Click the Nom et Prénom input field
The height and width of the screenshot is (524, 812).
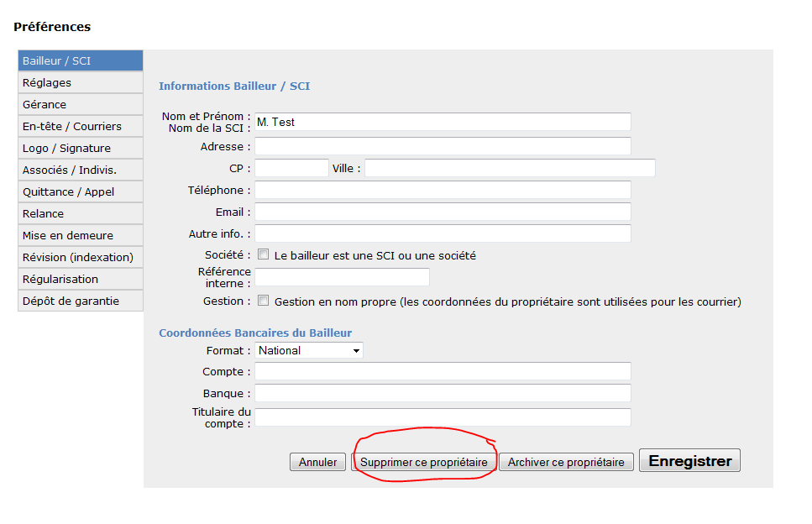click(443, 122)
